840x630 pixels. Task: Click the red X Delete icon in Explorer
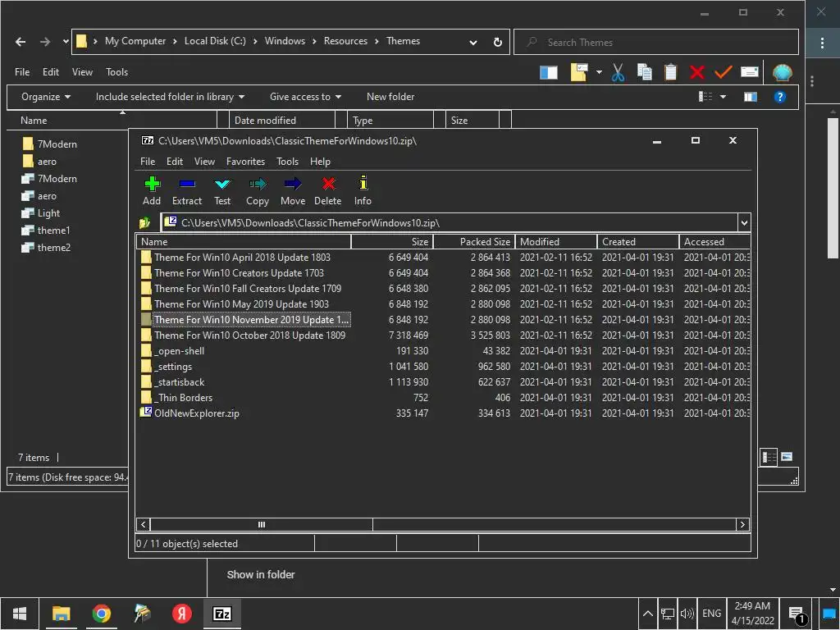click(x=697, y=72)
